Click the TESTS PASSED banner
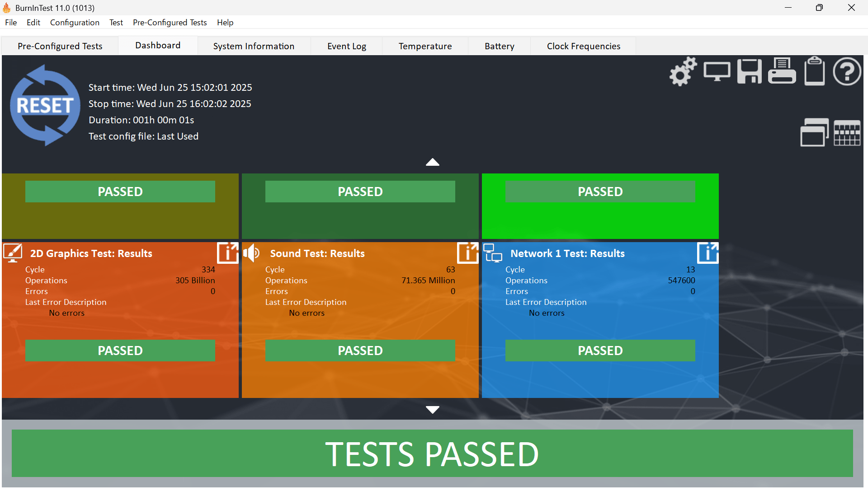Image resolution: width=868 pixels, height=491 pixels. 432,454
